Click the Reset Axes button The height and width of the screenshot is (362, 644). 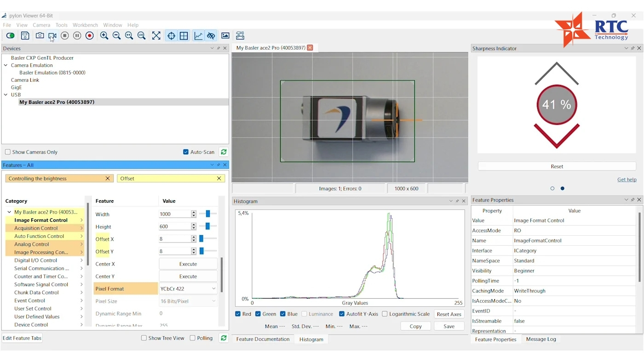tap(449, 314)
